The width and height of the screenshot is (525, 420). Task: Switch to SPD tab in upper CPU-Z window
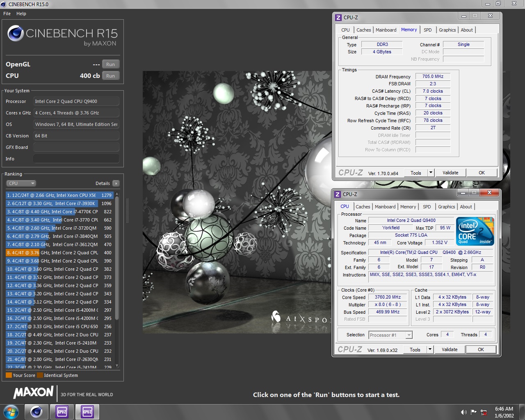click(x=427, y=30)
